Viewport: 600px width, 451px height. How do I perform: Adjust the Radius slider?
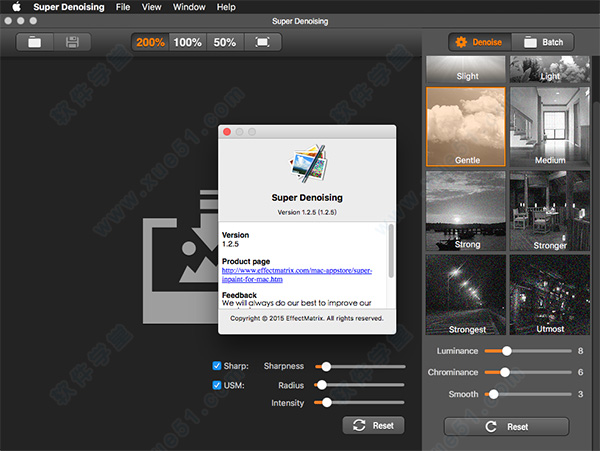click(x=359, y=385)
